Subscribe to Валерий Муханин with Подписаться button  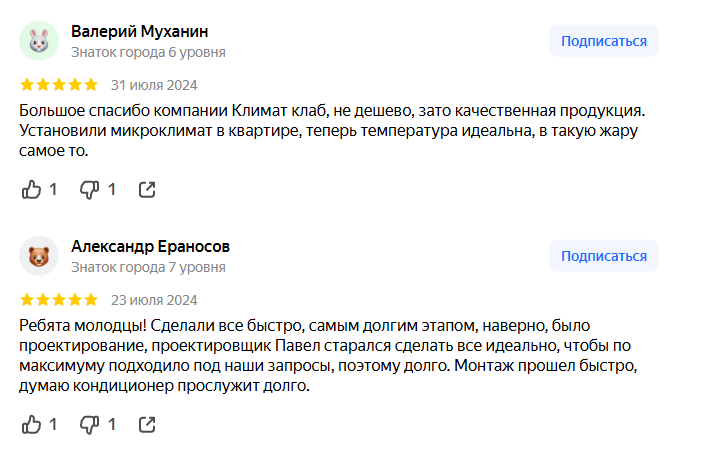click(603, 41)
